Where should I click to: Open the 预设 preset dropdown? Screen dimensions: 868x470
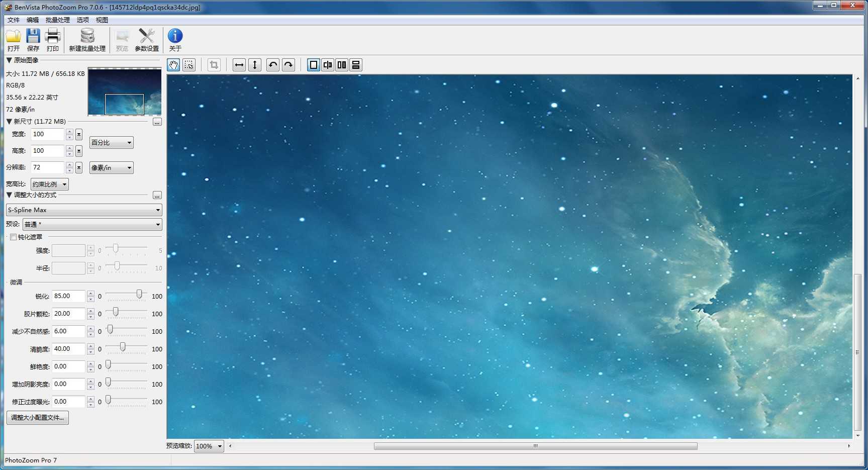[92, 225]
